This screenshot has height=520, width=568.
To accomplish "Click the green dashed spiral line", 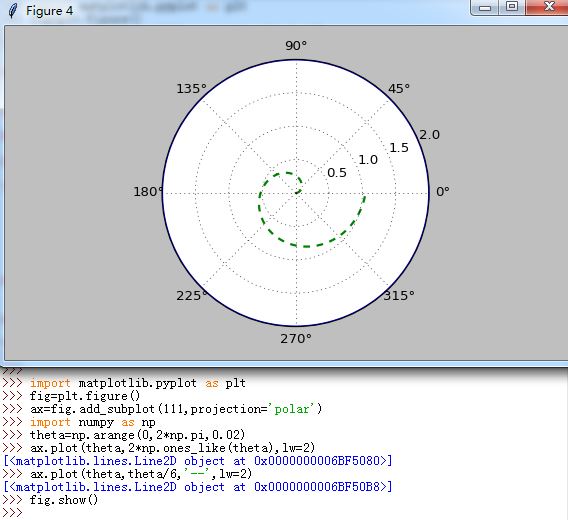I will [x=306, y=246].
